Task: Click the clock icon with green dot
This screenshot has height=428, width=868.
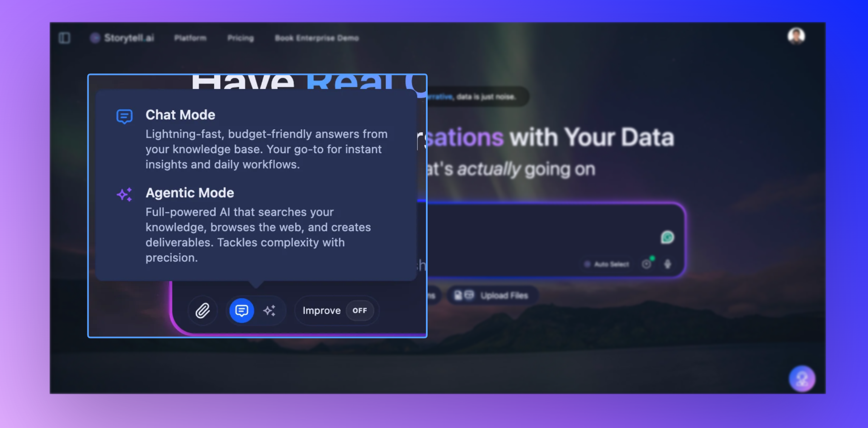Action: [647, 264]
